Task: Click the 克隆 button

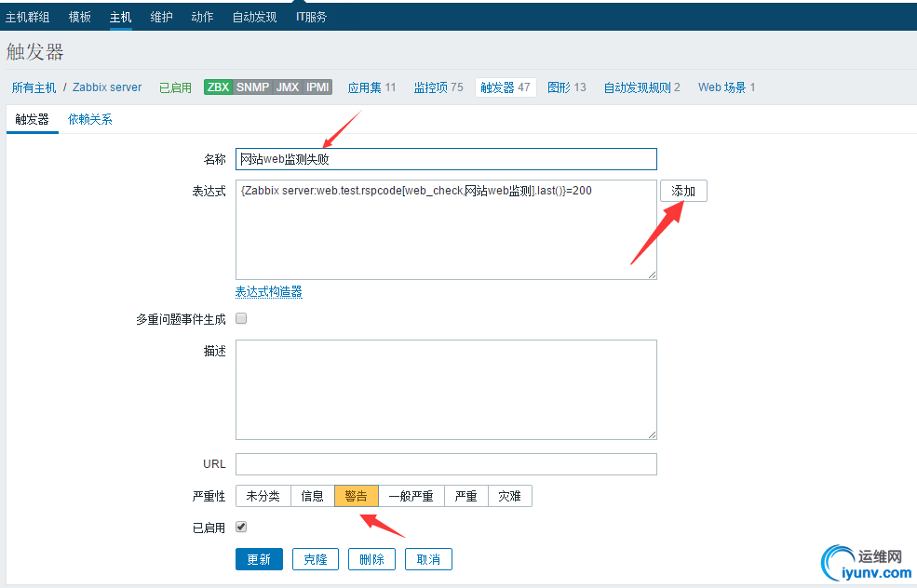Action: pyautogui.click(x=316, y=559)
